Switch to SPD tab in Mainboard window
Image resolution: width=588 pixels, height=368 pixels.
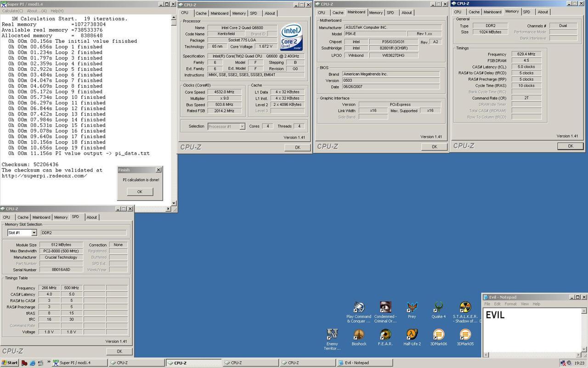tap(390, 12)
